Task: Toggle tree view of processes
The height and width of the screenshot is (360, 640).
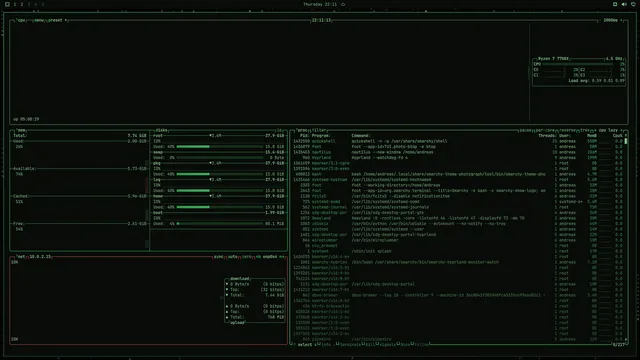Action: (585, 130)
